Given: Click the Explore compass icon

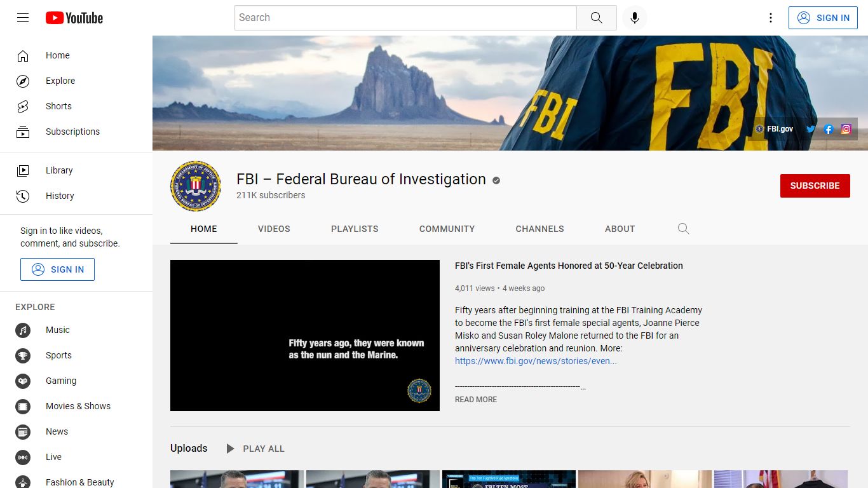Looking at the screenshot, I should click(x=23, y=81).
